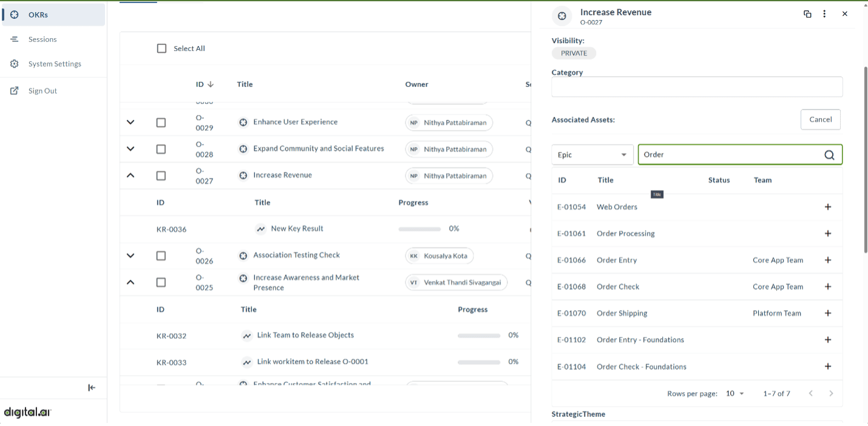Image resolution: width=868 pixels, height=426 pixels.
Task: Open the OKRs sidebar item
Action: point(53,15)
